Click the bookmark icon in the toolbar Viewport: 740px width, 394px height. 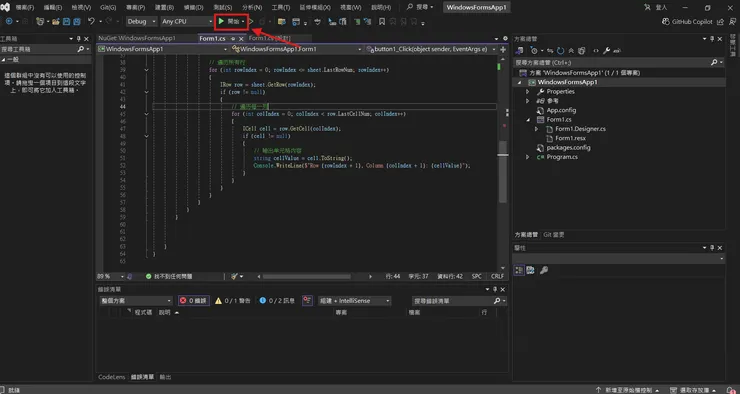[382, 22]
